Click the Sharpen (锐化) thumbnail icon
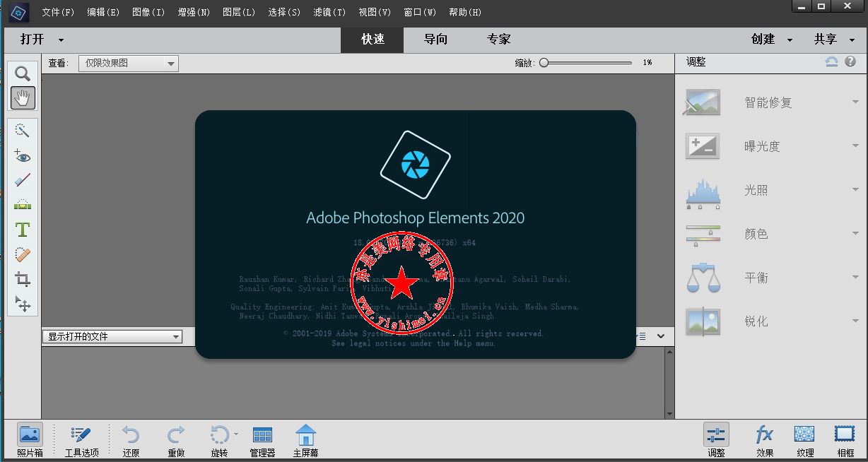Screen dimensions: 868x462 [703, 321]
